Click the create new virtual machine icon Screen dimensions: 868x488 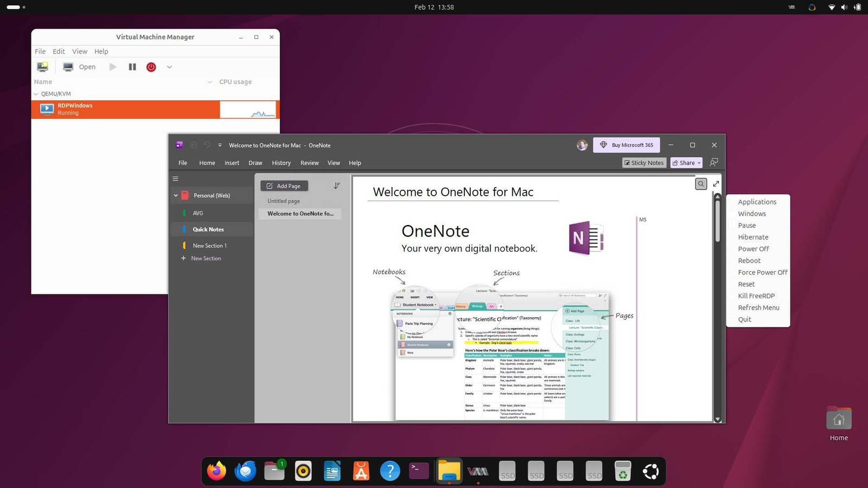tap(42, 66)
